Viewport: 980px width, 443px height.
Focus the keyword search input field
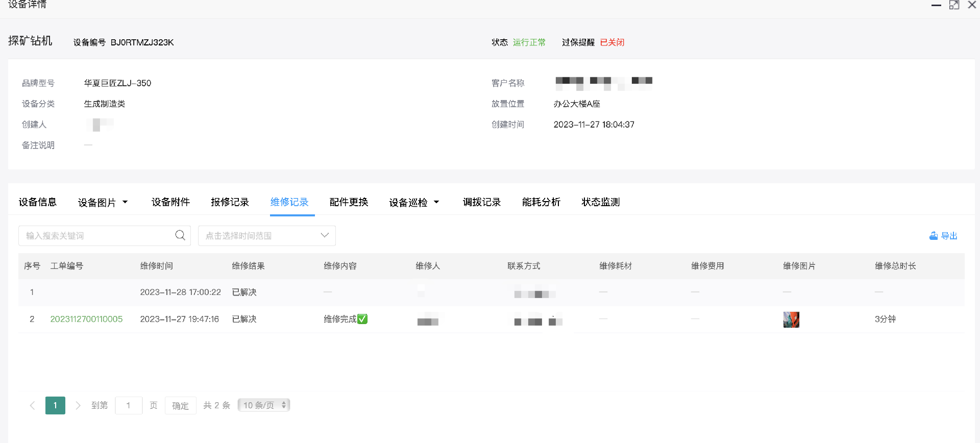tap(97, 236)
